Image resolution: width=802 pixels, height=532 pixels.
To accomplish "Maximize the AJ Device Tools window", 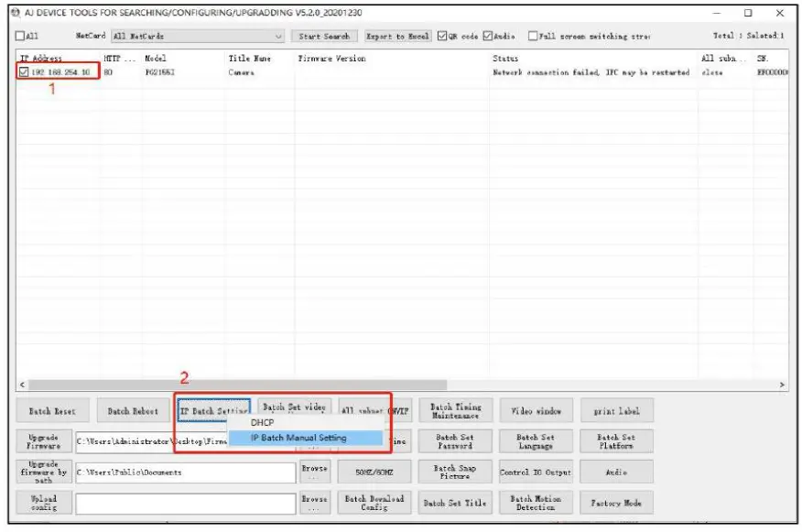I will pyautogui.click(x=748, y=13).
